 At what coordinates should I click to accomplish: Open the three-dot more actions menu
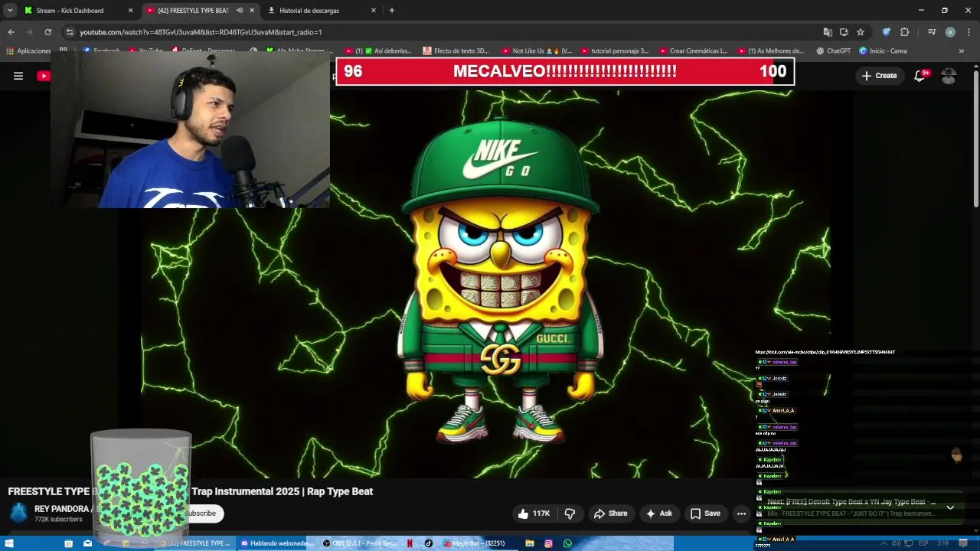coord(741,514)
